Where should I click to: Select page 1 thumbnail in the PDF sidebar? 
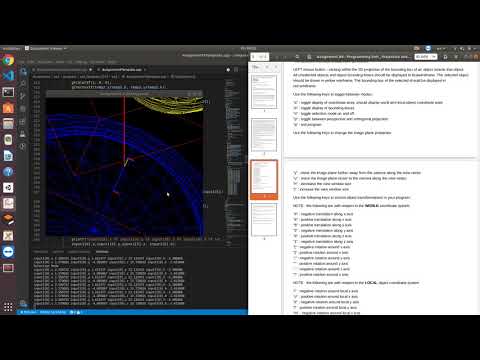point(264,92)
